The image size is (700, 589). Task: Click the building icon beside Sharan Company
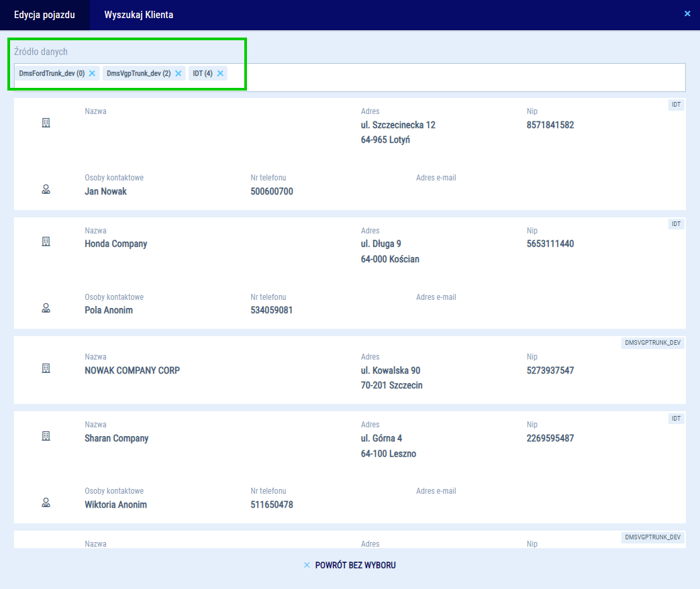coord(46,436)
